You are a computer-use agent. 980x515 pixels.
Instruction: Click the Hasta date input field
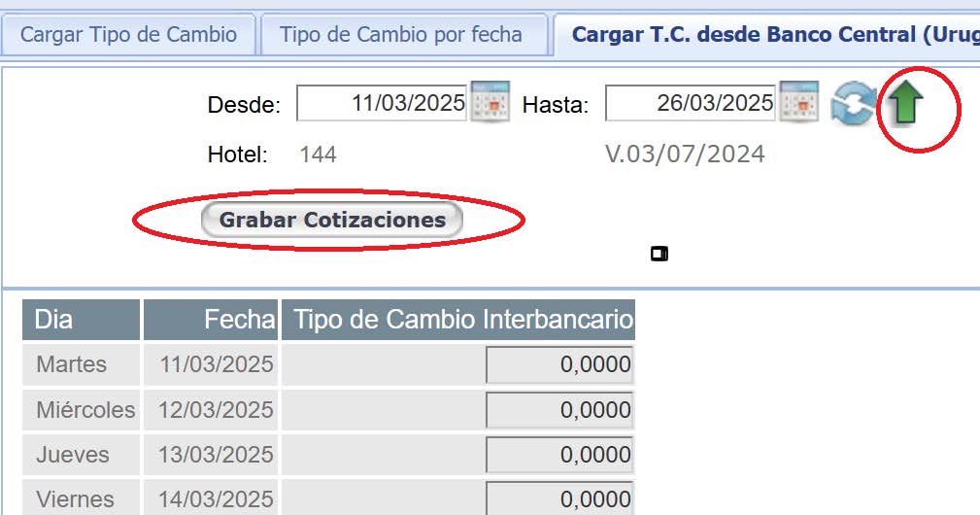click(691, 103)
